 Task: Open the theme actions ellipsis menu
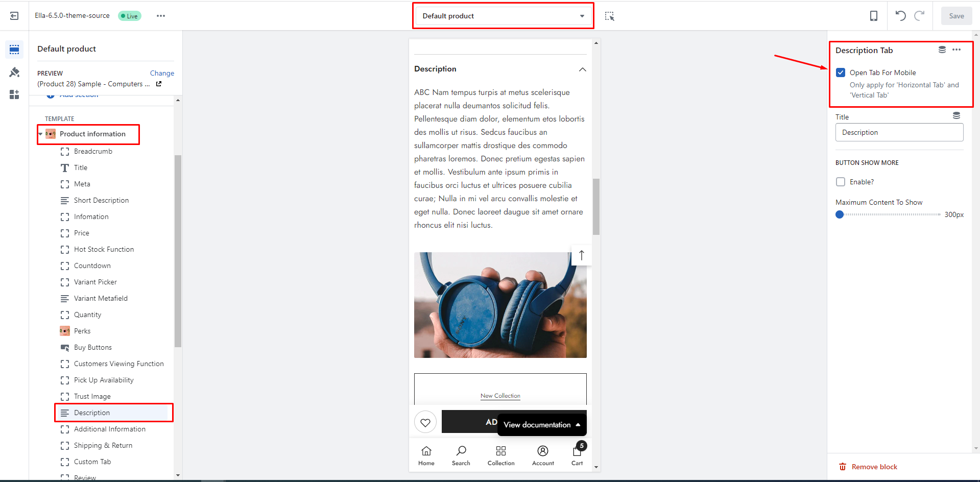[161, 16]
